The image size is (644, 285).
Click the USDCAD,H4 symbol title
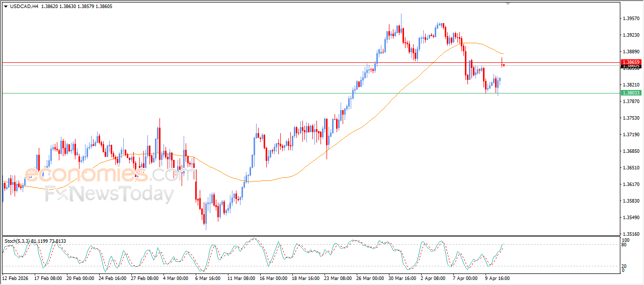[x=24, y=7]
